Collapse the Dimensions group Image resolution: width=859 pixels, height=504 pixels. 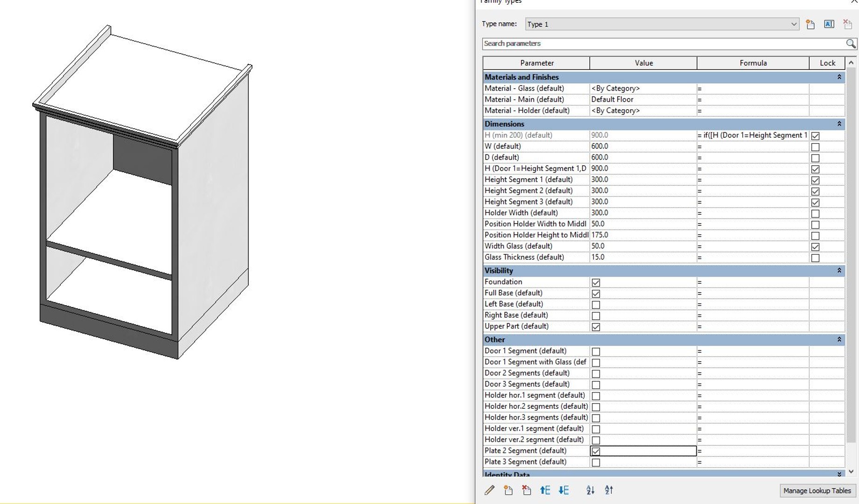(839, 124)
